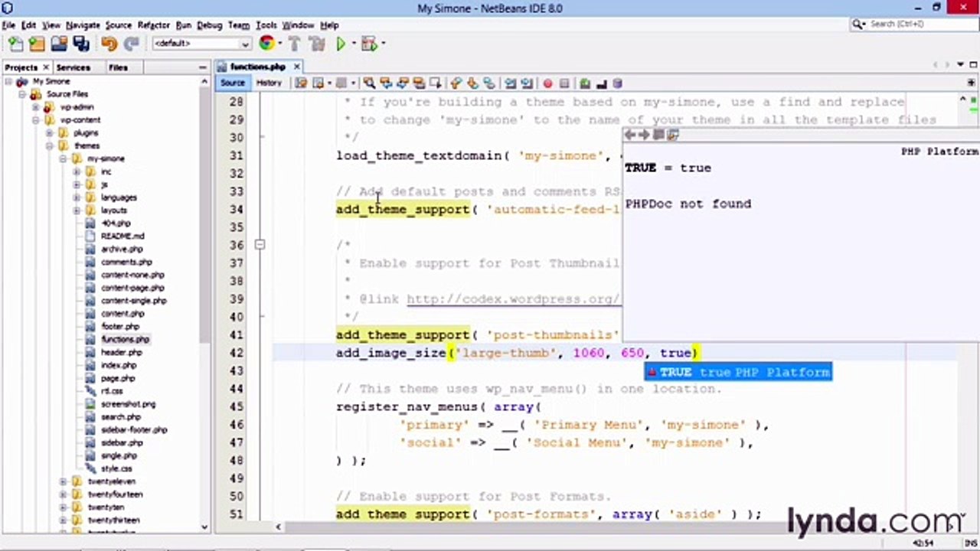Collapse the wp-content folder

tap(35, 120)
